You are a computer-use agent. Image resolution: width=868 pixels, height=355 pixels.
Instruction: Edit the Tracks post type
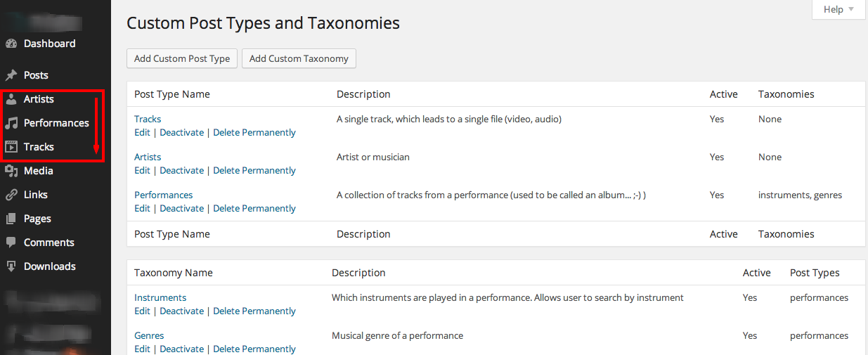[142, 132]
